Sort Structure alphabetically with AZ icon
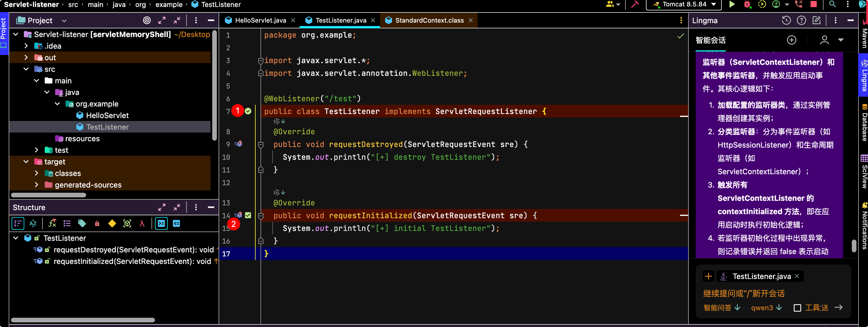Screen dimensions: 868x327 (x=33, y=223)
